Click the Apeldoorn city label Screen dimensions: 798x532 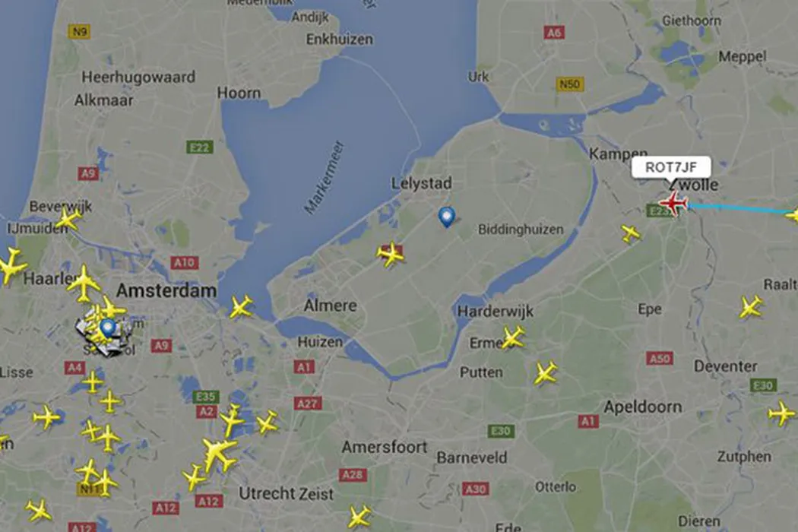pyautogui.click(x=643, y=407)
